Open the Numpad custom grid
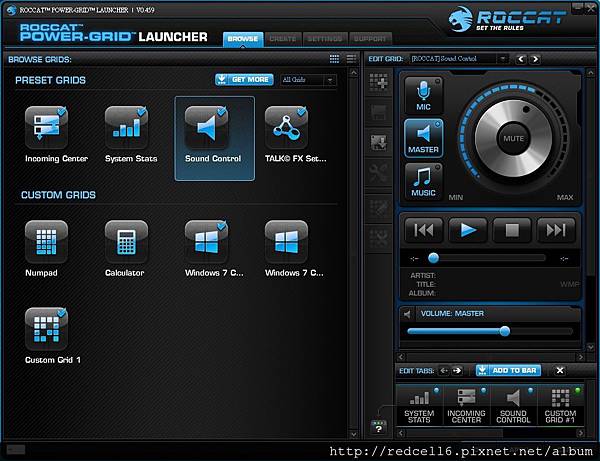600x461 pixels. pos(47,242)
